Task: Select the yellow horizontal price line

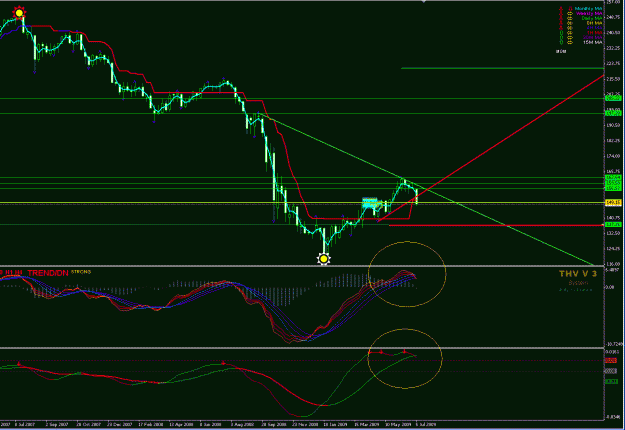Action: [302, 202]
